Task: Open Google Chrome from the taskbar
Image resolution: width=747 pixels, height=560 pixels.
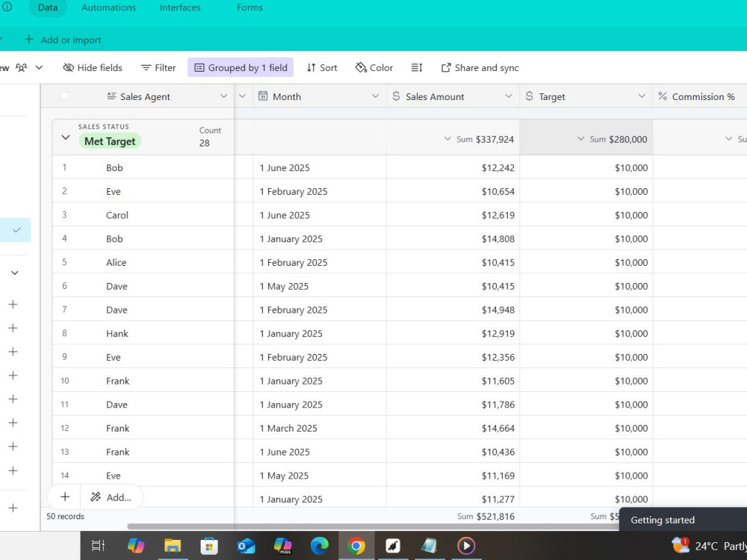Action: pyautogui.click(x=356, y=546)
